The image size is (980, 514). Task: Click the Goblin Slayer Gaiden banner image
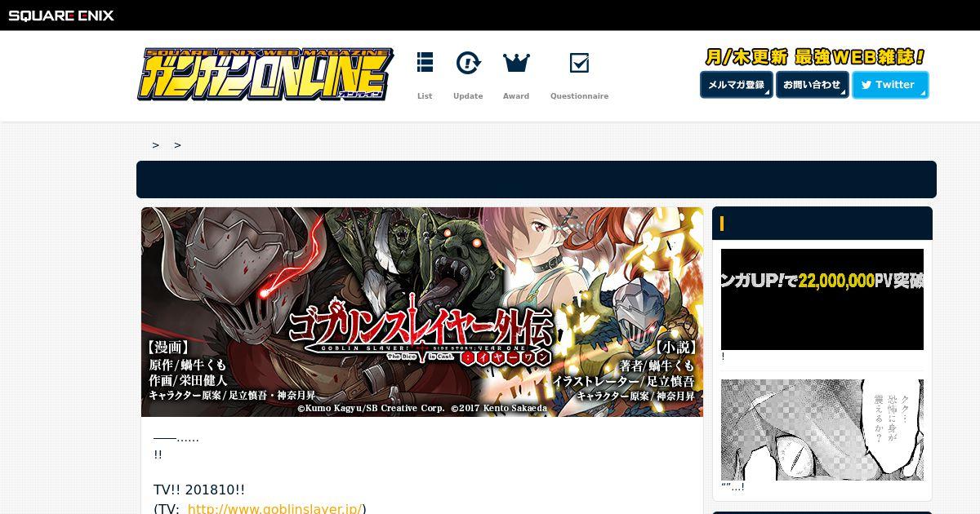click(422, 312)
